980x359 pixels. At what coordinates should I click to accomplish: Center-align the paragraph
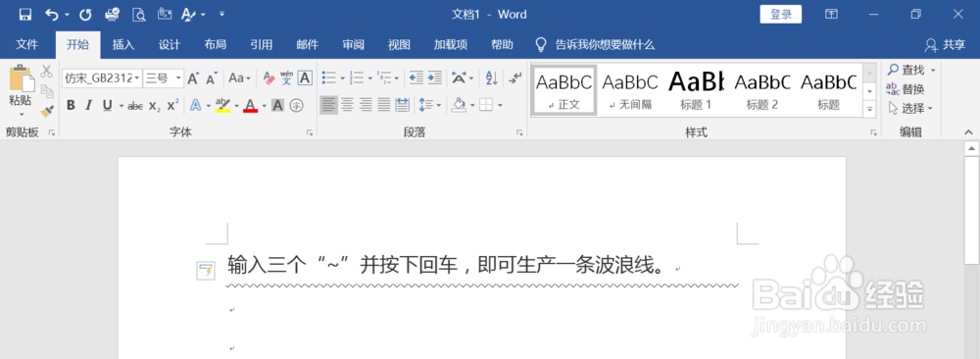tap(348, 104)
